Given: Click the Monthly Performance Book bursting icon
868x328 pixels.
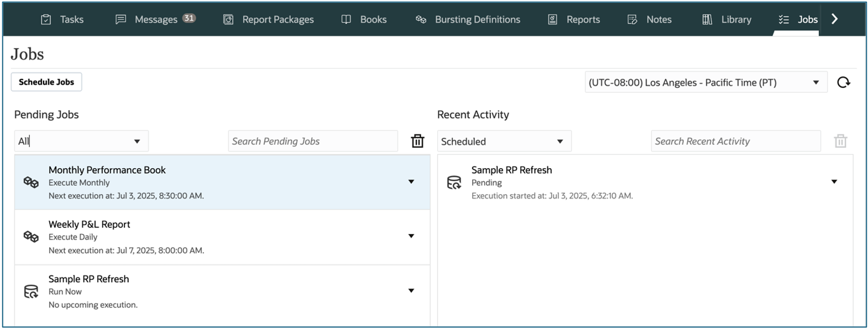Looking at the screenshot, I should (31, 182).
